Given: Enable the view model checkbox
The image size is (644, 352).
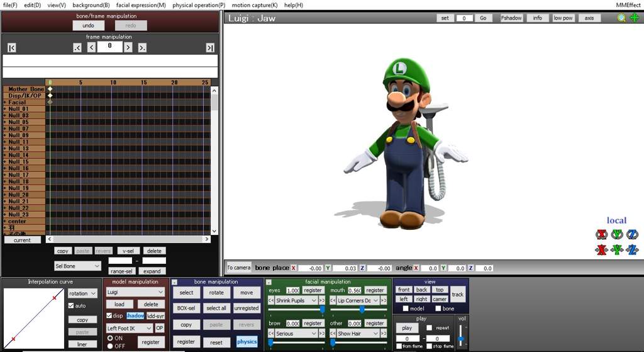Looking at the screenshot, I should (406, 309).
